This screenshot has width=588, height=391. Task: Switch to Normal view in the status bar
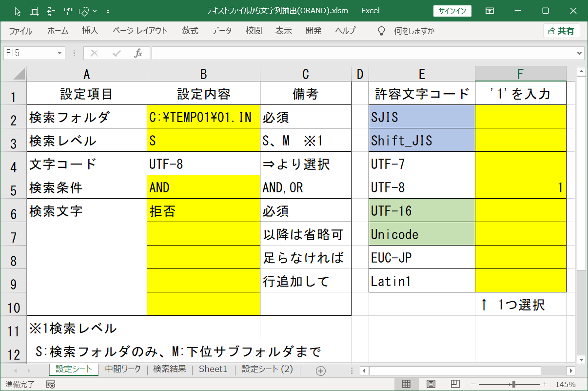coord(405,383)
